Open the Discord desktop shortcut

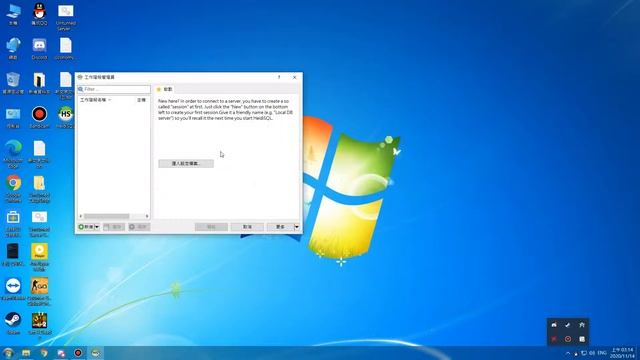[39, 49]
